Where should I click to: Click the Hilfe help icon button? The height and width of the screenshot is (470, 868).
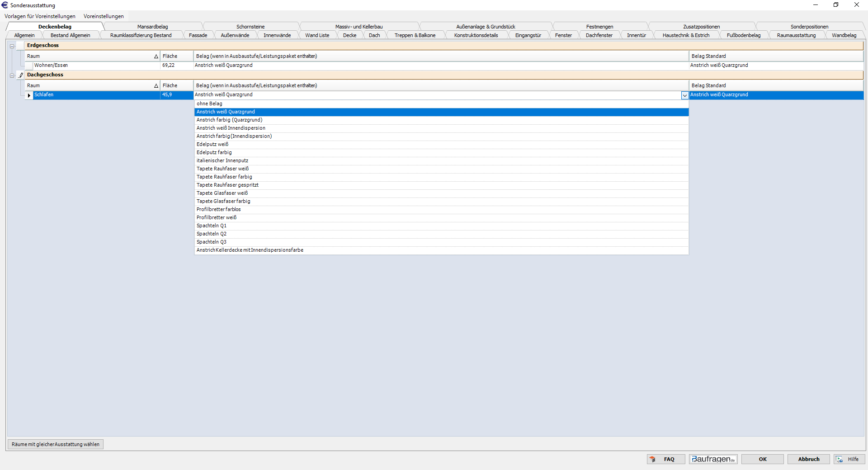coord(840,459)
